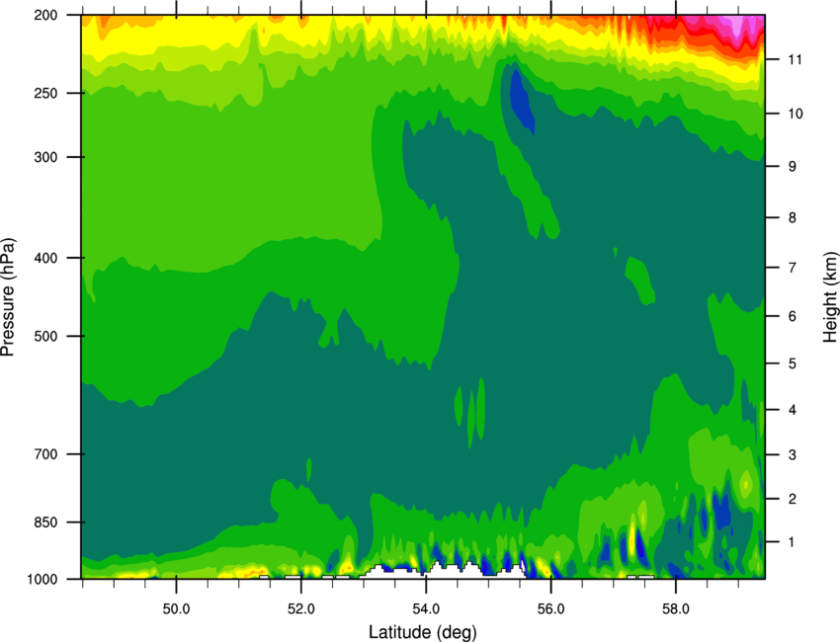
Task: Pick the 1 km height label
Action: [793, 542]
